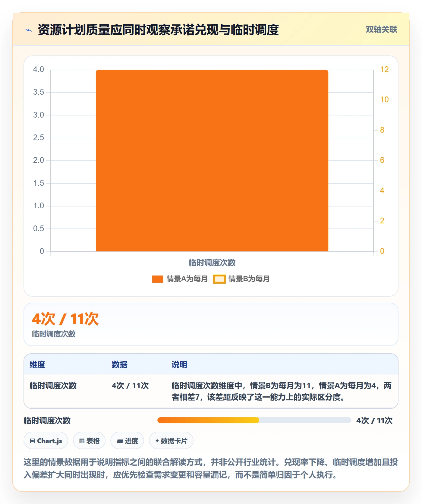422x504 pixels.
Task: Click the large orange 4次 / 11次 stat figure
Action: coord(65,319)
